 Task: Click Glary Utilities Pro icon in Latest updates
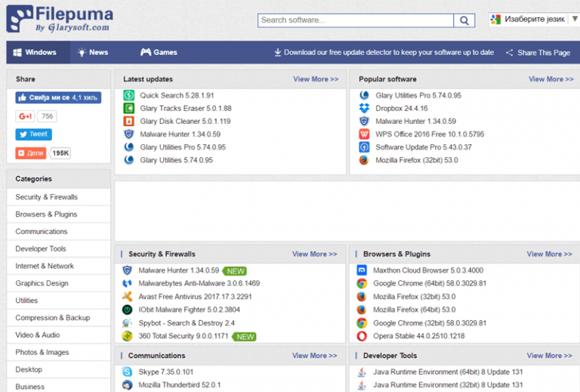(128, 147)
